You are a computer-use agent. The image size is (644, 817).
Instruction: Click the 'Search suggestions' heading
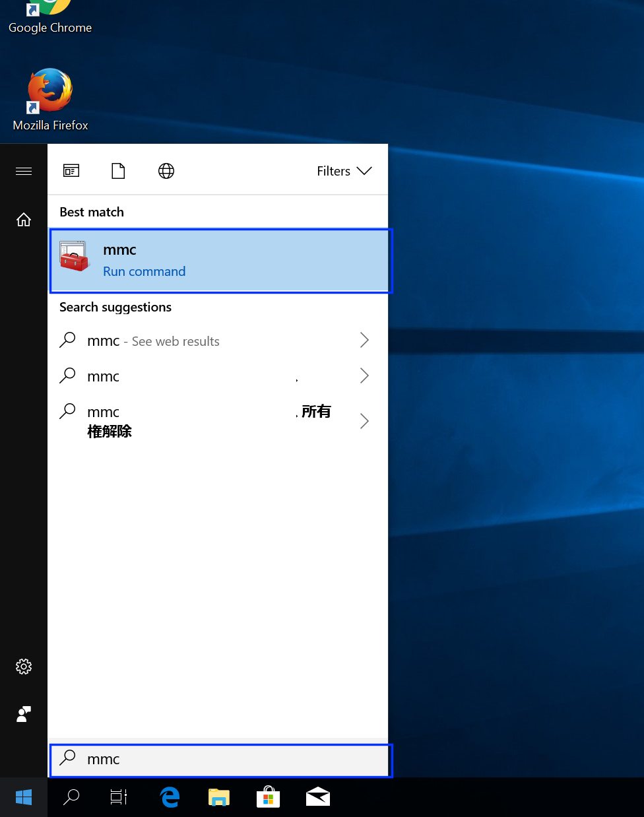[115, 307]
